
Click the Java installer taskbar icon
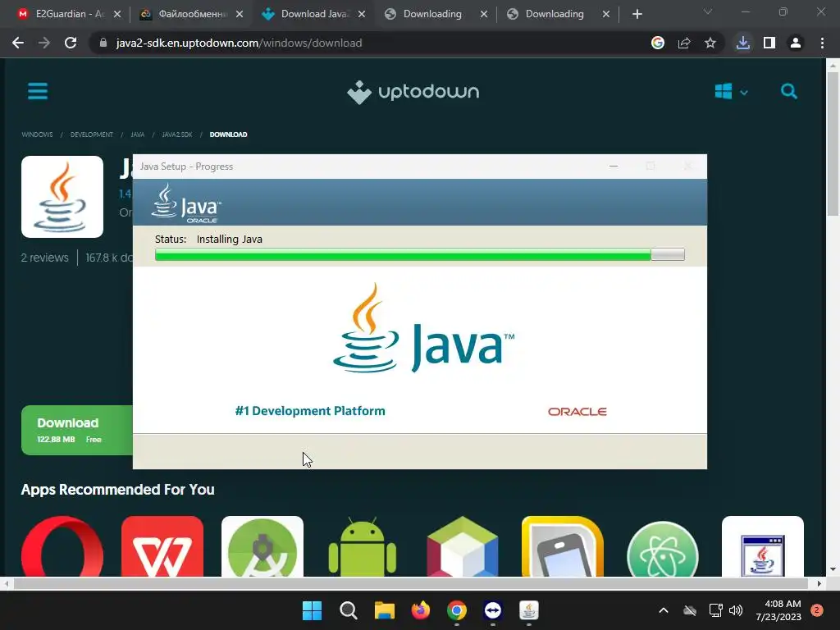(x=529, y=610)
